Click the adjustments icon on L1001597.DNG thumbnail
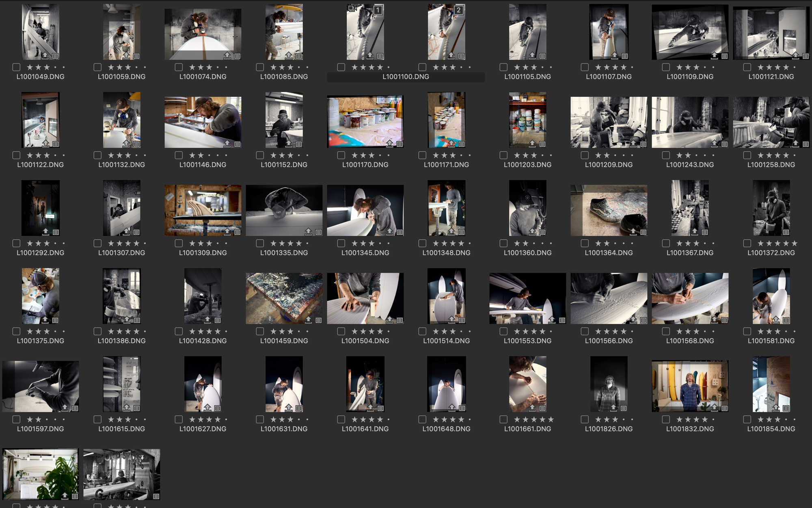 (x=75, y=408)
